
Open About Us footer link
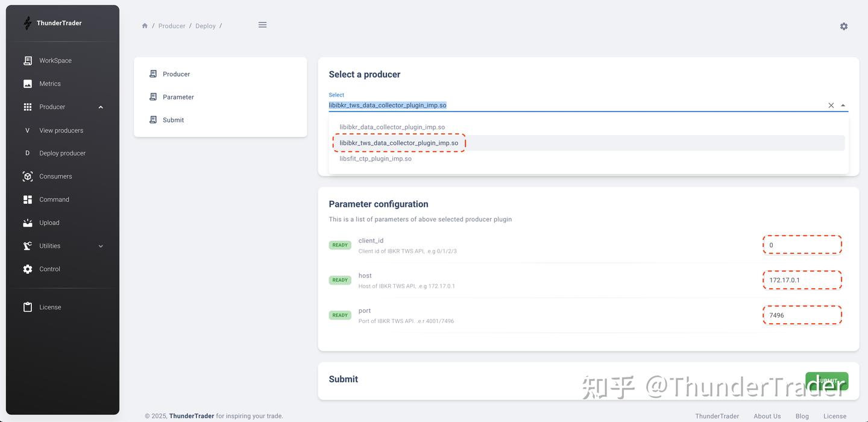767,416
